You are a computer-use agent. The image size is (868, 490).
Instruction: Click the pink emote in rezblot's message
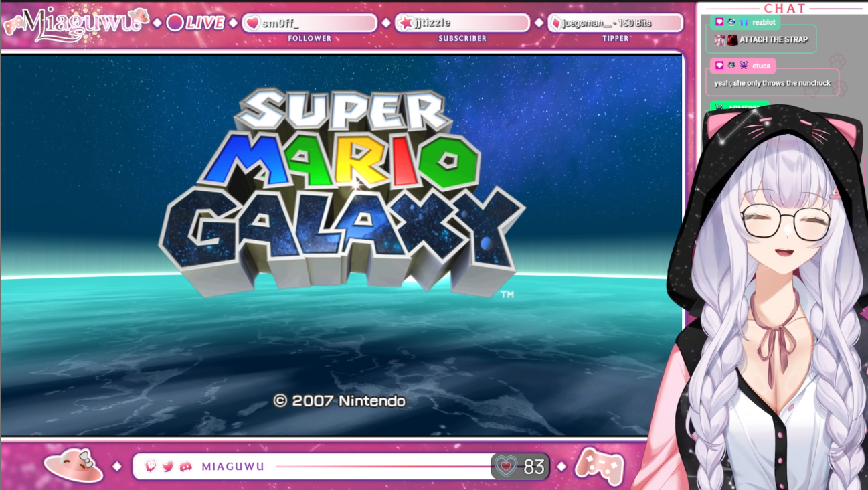click(719, 39)
